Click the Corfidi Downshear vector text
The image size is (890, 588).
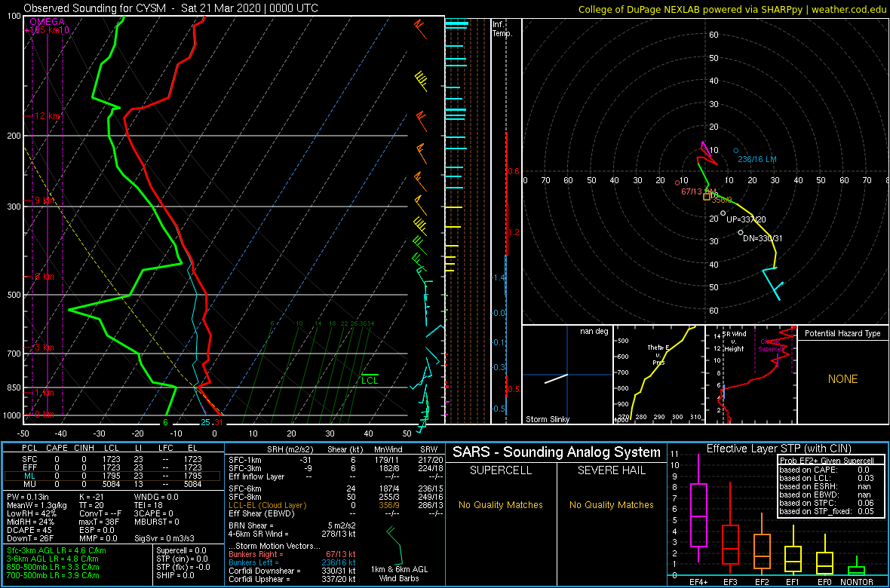[292, 571]
